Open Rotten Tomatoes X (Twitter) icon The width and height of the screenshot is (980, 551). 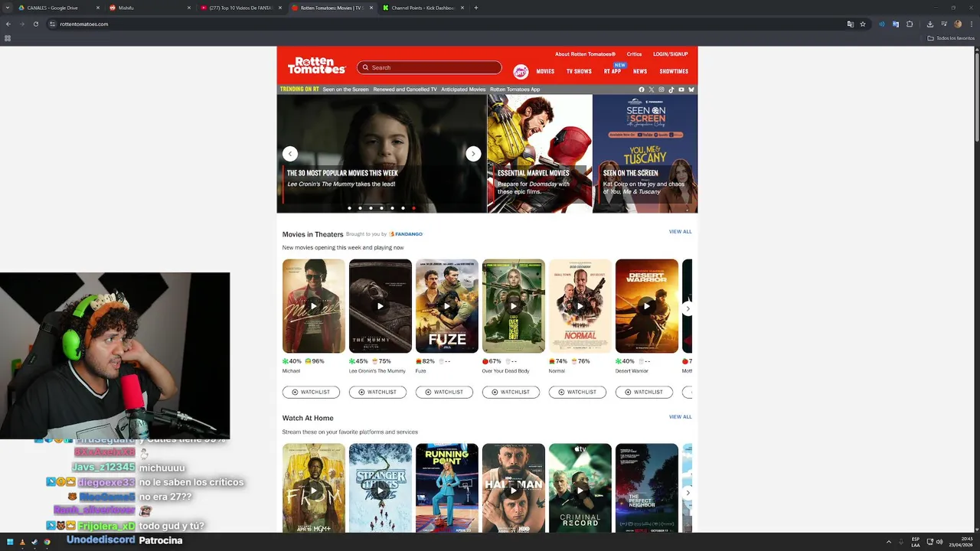tap(652, 90)
